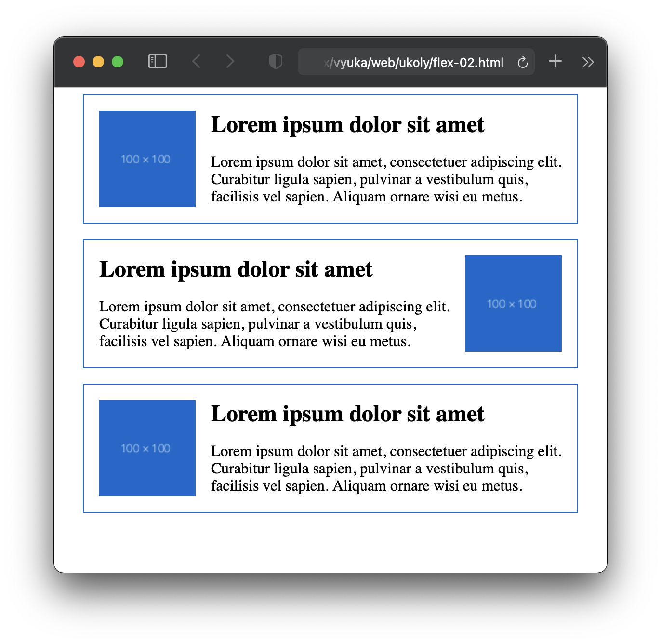Click the 100 × 100 image in the first card
The width and height of the screenshot is (661, 644).
point(147,159)
